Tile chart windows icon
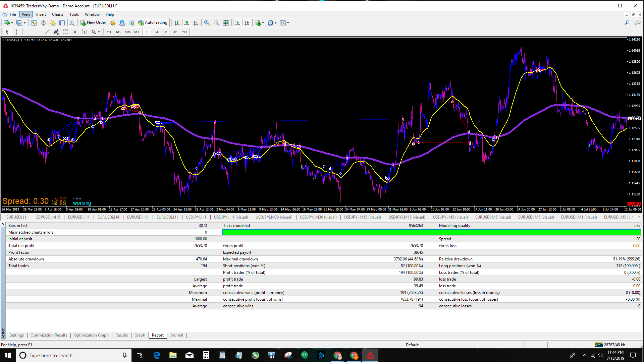The image size is (644, 362). [226, 23]
